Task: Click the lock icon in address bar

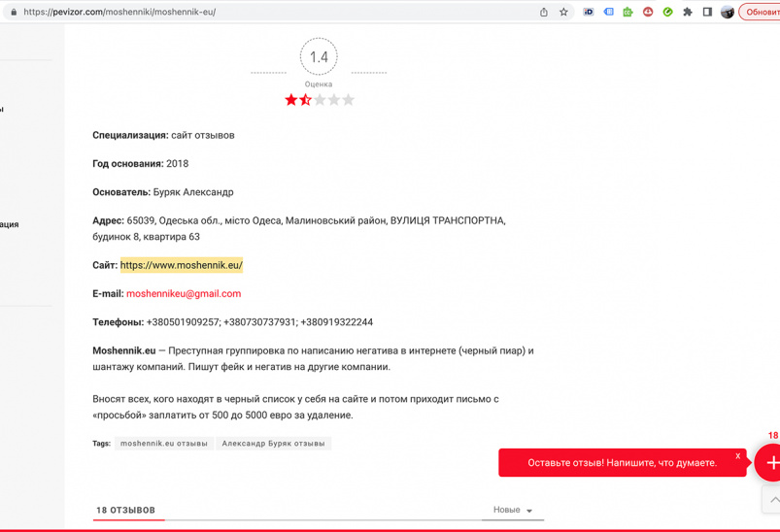Action: [14, 12]
